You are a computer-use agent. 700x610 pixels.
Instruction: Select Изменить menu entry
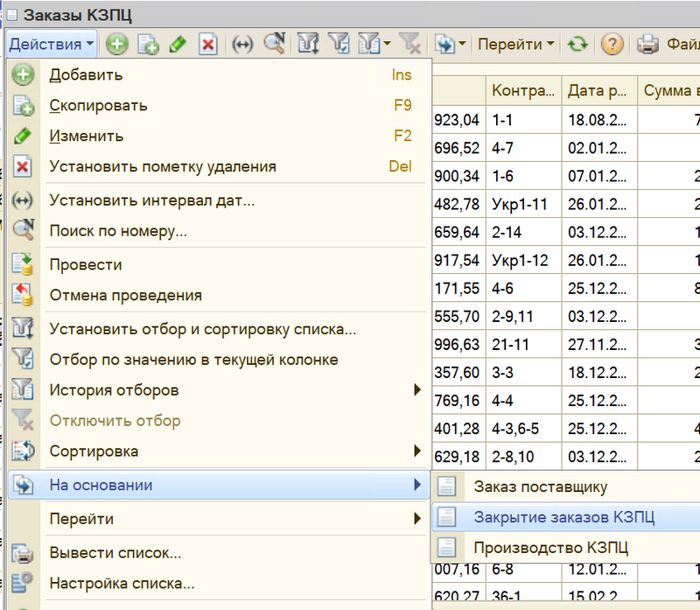[218, 136]
